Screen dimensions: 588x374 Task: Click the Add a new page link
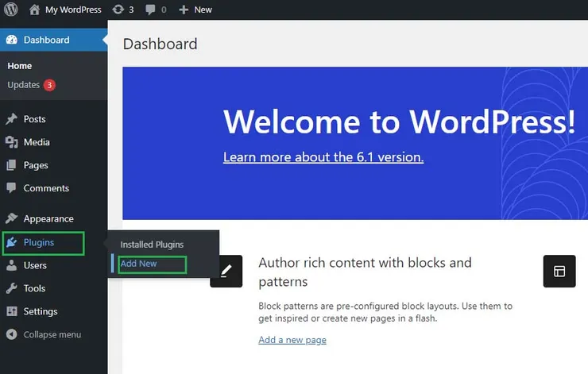coord(292,340)
